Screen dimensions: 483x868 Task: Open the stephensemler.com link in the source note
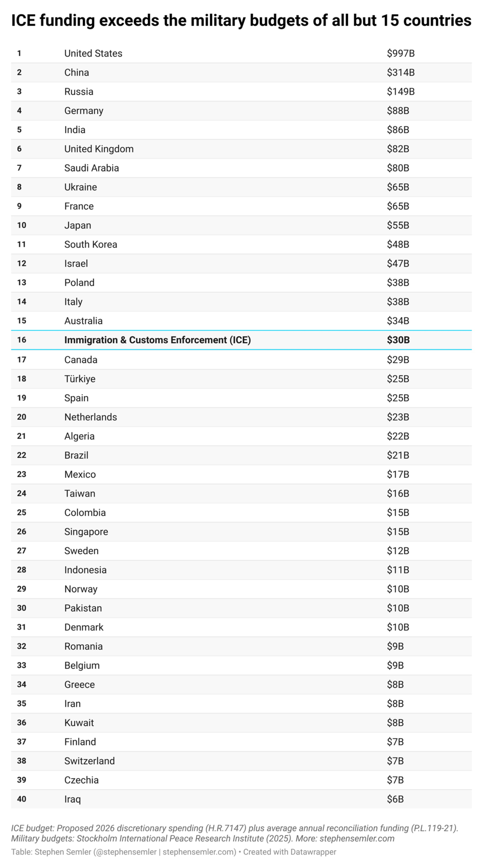[357, 838]
